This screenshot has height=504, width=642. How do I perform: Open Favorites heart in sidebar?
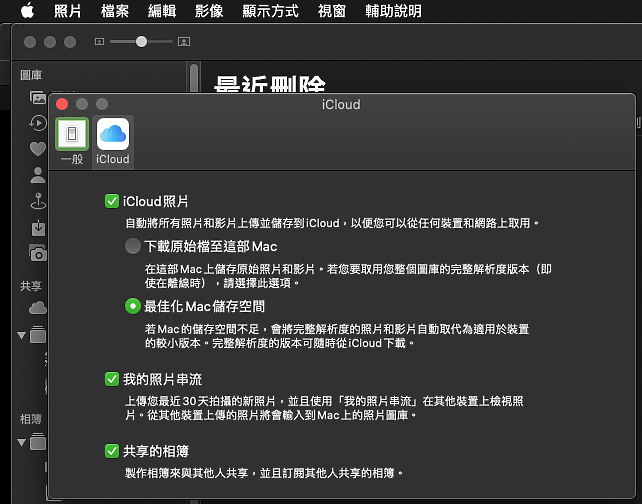(38, 149)
